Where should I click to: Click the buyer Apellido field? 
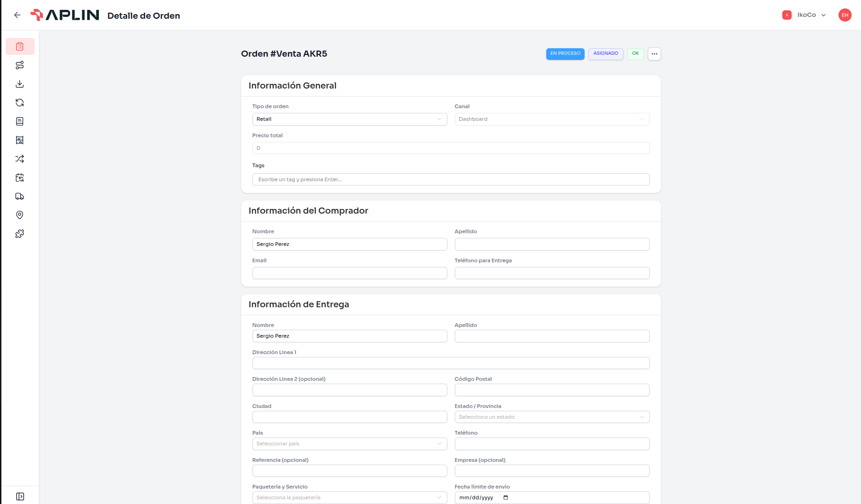552,244
